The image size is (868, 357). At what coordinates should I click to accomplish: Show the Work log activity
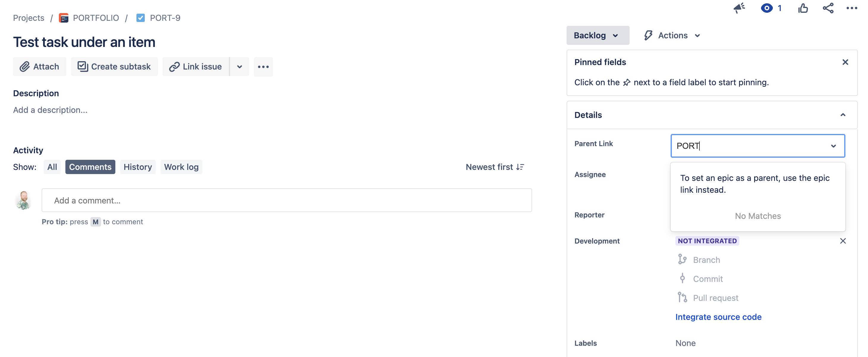pos(181,167)
